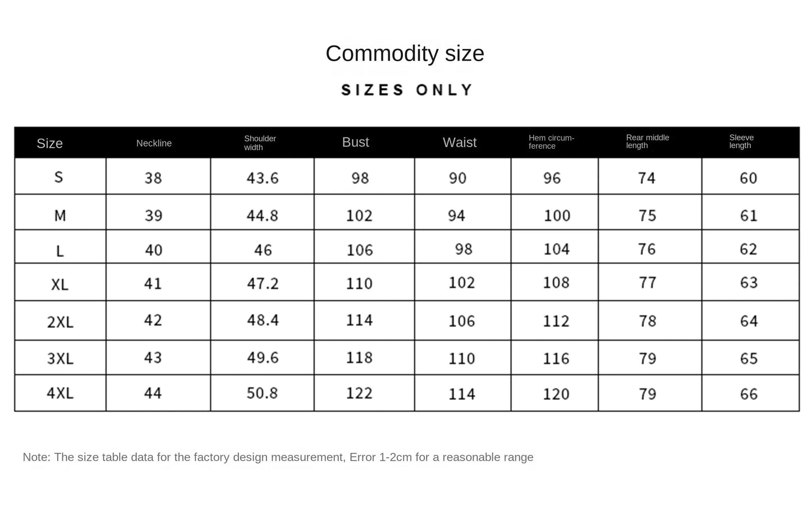The height and width of the screenshot is (507, 812).
Task: Click the note about factory measurement error
Action: (x=278, y=457)
